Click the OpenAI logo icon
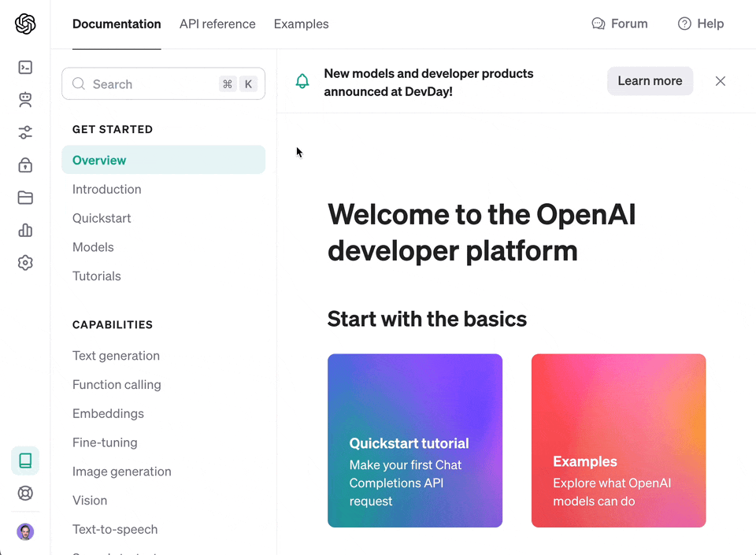This screenshot has width=756, height=555. click(x=25, y=24)
